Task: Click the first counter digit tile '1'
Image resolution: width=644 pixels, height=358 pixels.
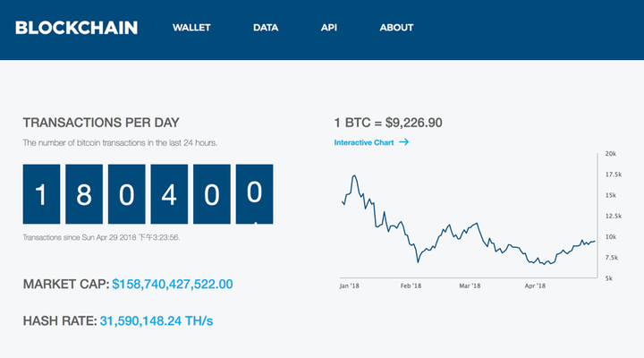Action: point(41,193)
